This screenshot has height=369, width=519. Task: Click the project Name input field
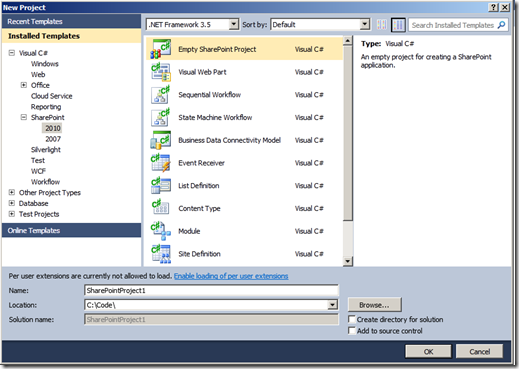coord(211,290)
